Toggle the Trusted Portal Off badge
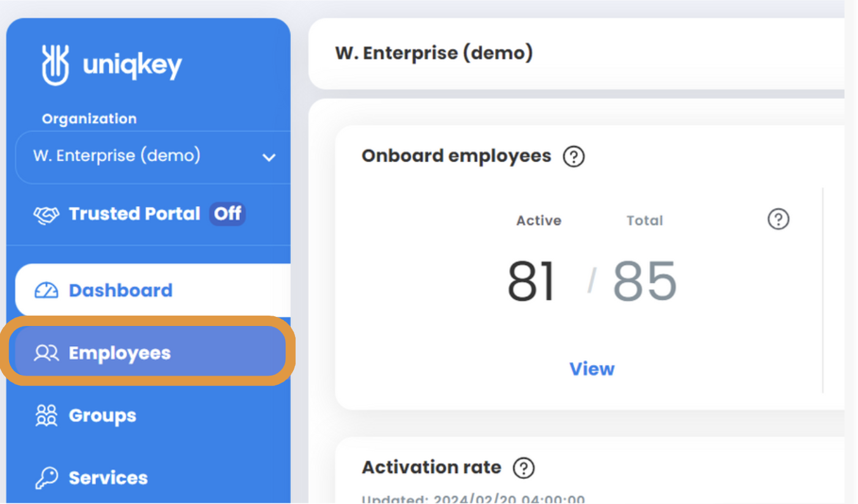Screen dimensions: 858x504 [227, 213]
